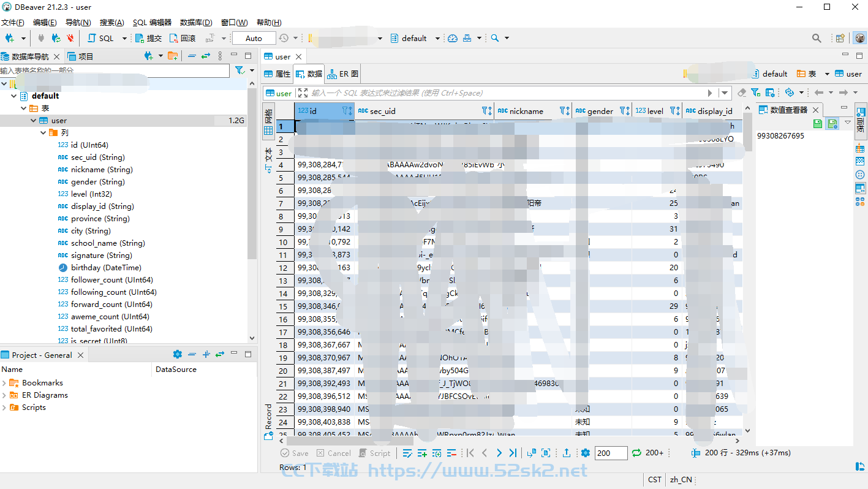Open the 数据库 Database menu
This screenshot has height=489, width=868.
tap(196, 22)
